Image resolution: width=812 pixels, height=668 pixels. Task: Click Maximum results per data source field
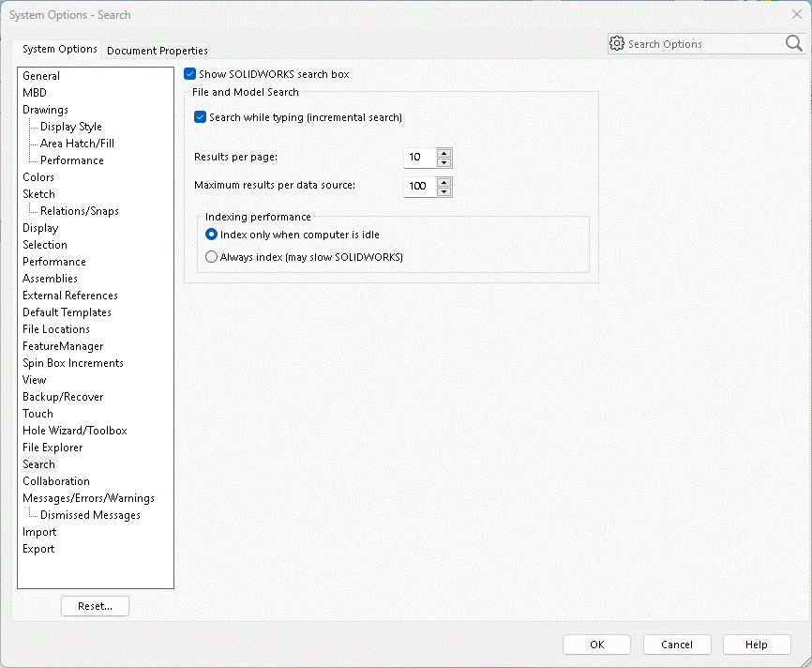coord(420,187)
